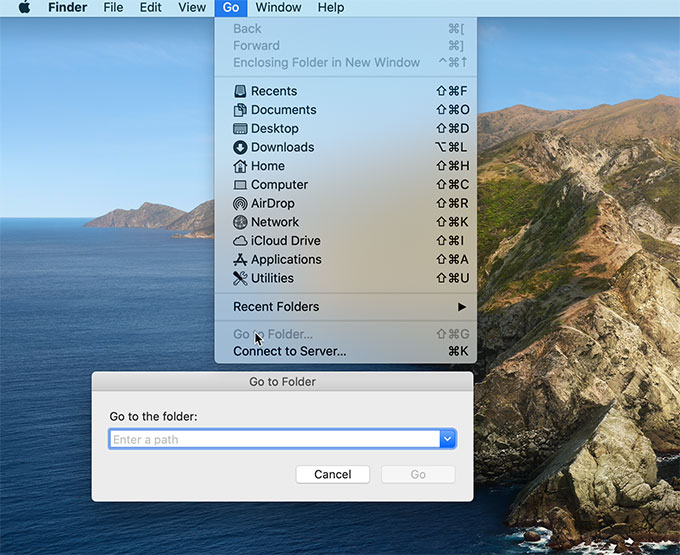Select Connect to Server menu item
The height and width of the screenshot is (555, 680).
[289, 351]
